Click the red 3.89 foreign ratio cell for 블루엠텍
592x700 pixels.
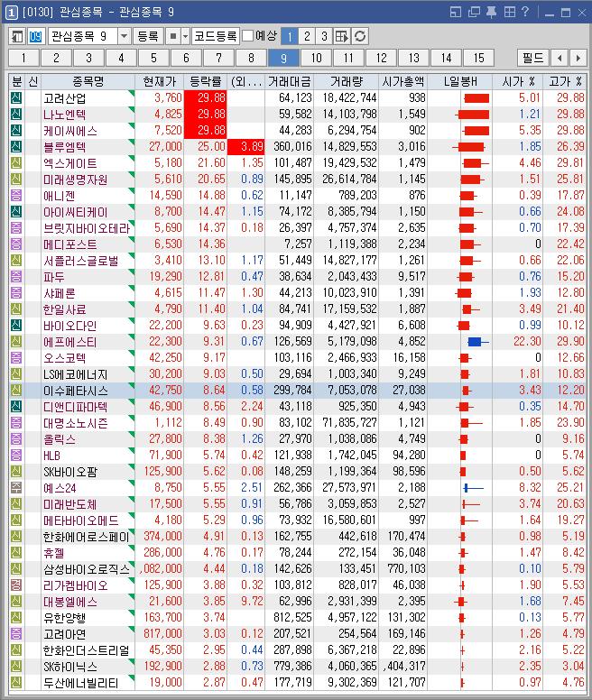coord(246,146)
